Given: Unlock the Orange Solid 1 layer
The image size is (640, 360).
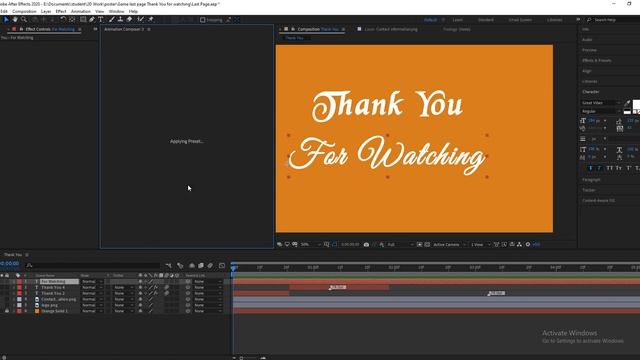Looking at the screenshot, I should tap(7, 311).
